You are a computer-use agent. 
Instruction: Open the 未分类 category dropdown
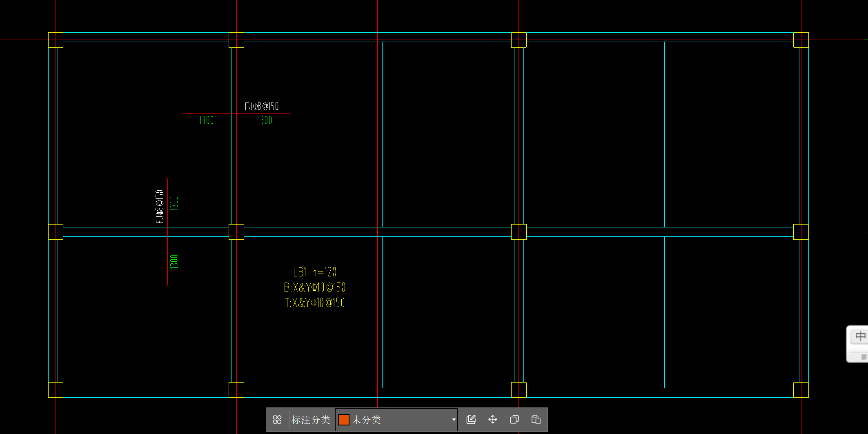pos(396,420)
